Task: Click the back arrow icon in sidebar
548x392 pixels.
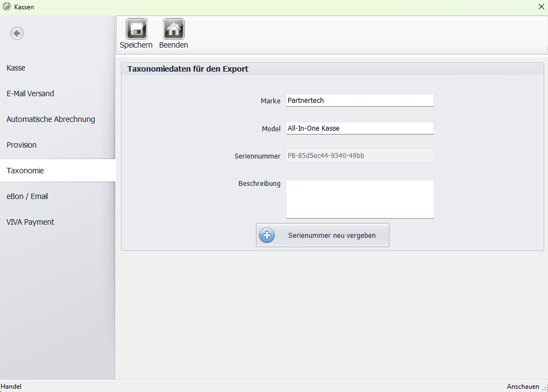Action: coord(17,33)
